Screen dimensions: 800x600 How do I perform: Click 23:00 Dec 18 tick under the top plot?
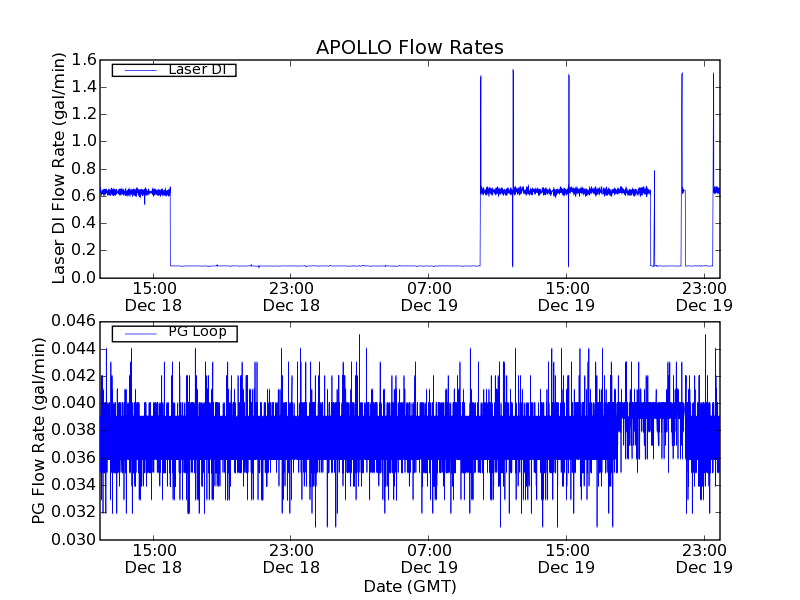(291, 295)
